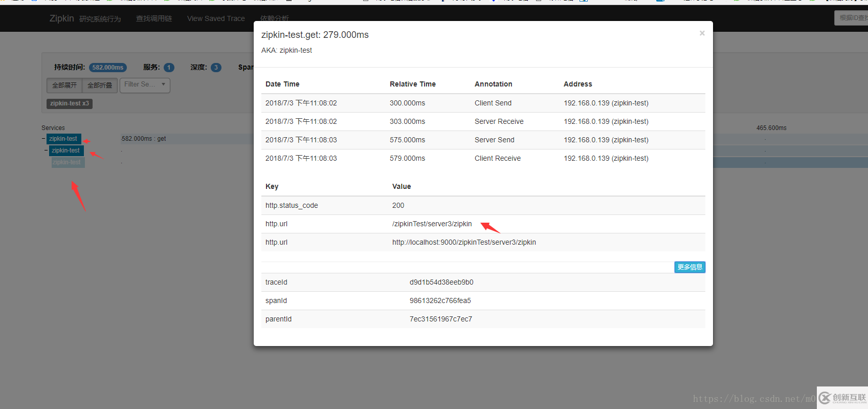Click the 300.000ms relative time
Viewport: 868px width, 409px height.
407,103
